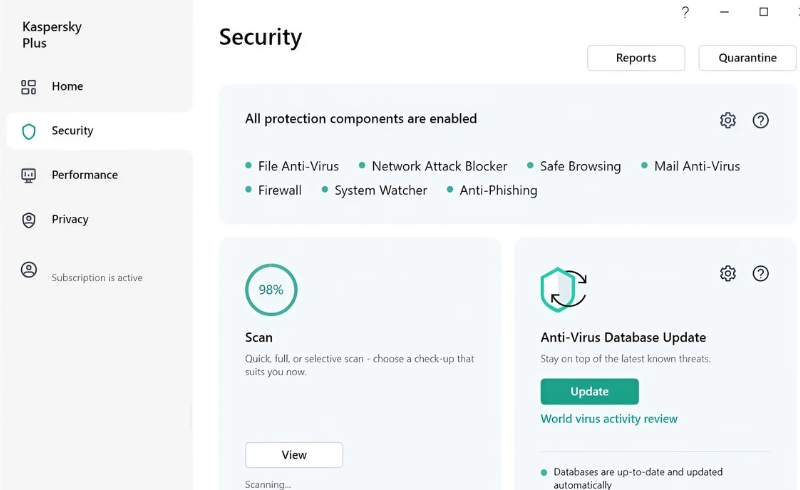Click the Security shield icon

click(29, 131)
